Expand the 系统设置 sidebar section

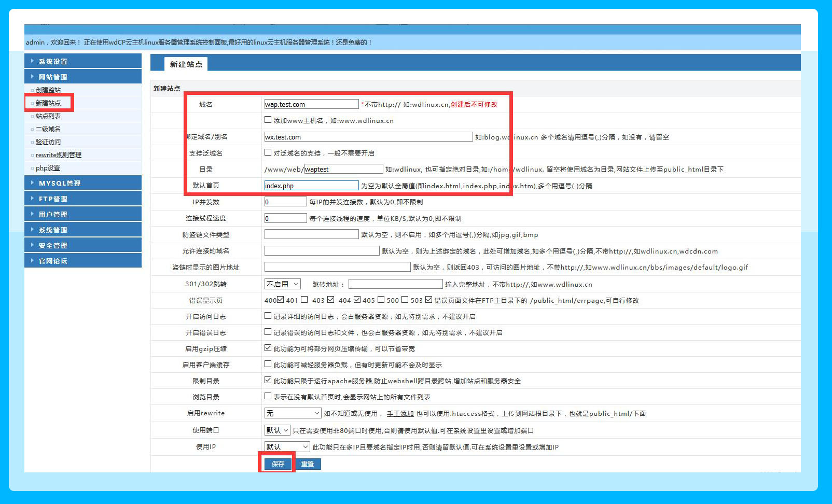pos(82,61)
